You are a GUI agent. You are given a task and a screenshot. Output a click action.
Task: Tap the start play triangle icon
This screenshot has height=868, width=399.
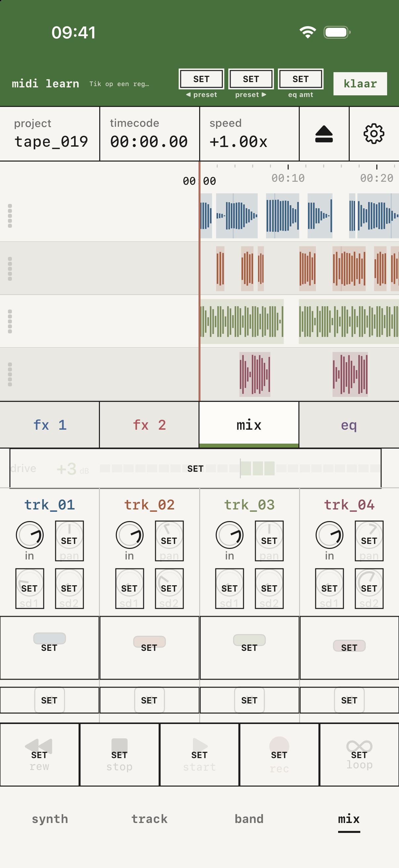(199, 746)
